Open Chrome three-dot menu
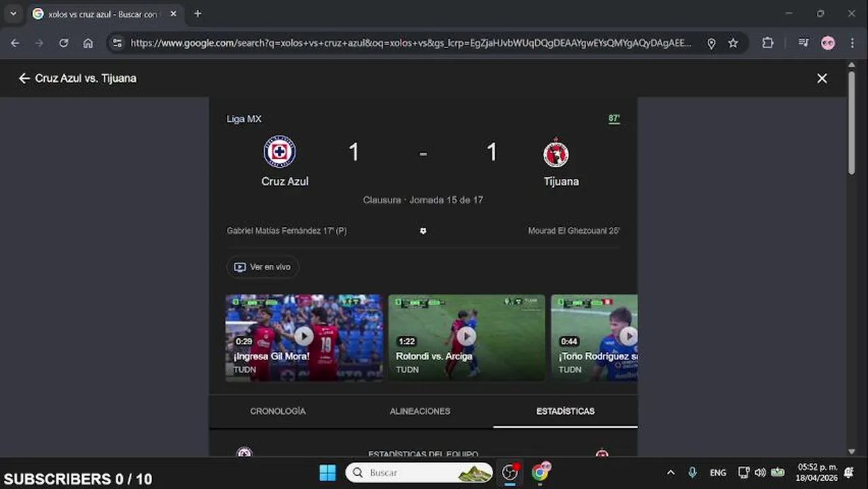The width and height of the screenshot is (868, 489). click(852, 43)
